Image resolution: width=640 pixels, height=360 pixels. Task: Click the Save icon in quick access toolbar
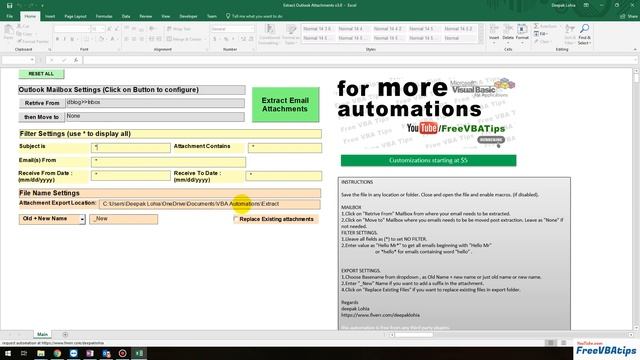tap(9, 5)
